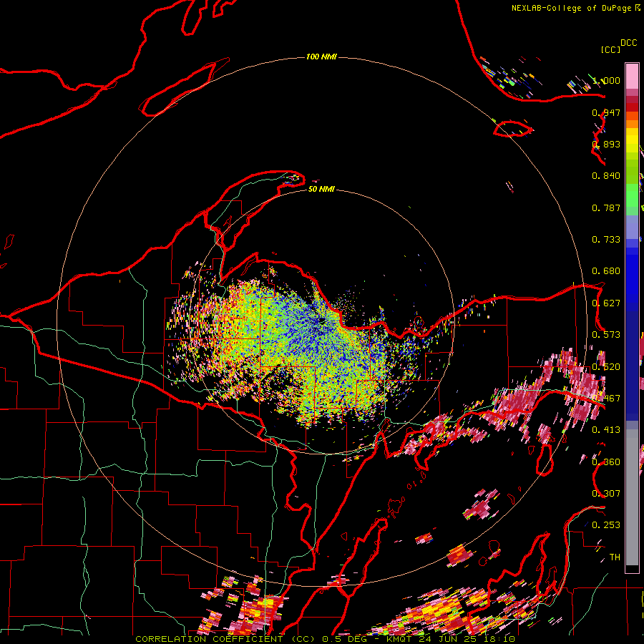Click the 0.627 scale value
Viewport: 644px width, 644px height.
pos(606,303)
